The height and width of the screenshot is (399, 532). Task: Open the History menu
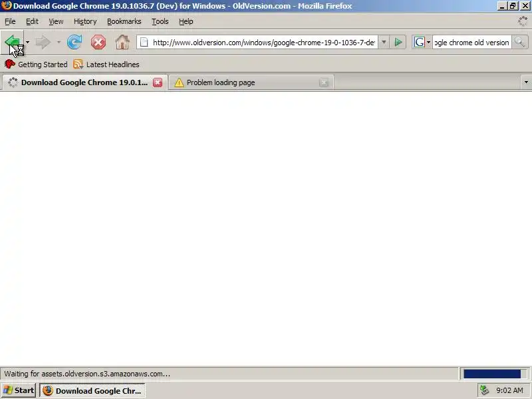point(85,21)
